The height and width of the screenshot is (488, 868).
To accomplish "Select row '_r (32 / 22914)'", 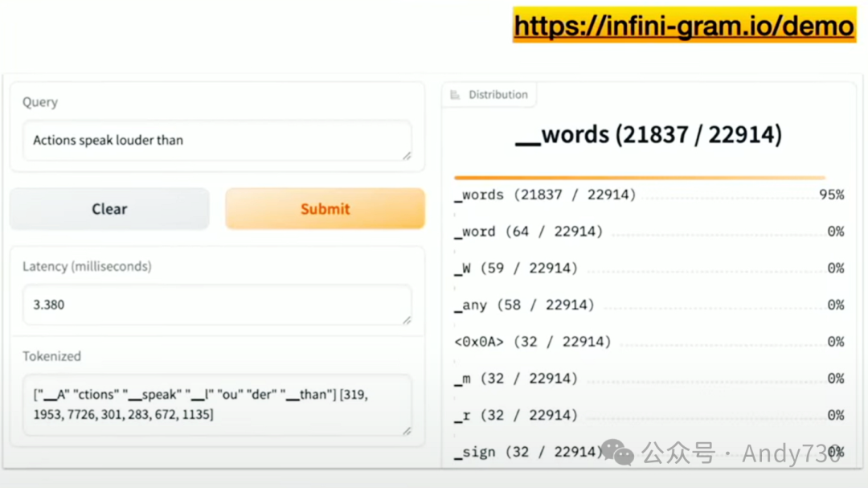I will pyautogui.click(x=649, y=415).
